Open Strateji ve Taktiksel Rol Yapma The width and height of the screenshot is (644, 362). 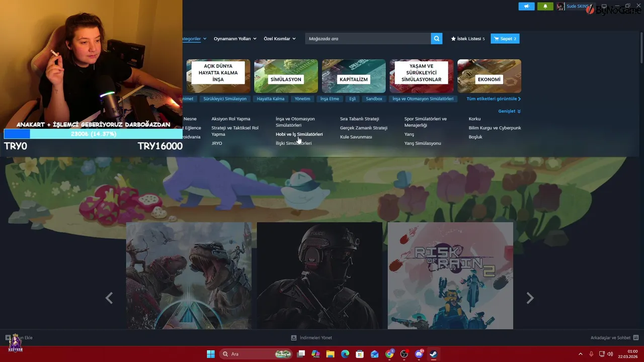click(235, 131)
